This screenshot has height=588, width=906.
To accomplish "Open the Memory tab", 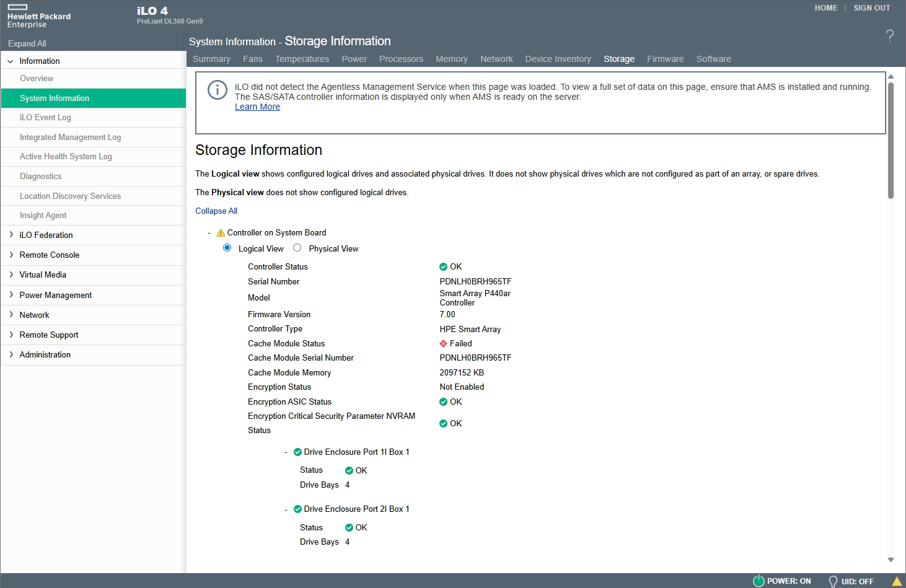I will click(452, 59).
